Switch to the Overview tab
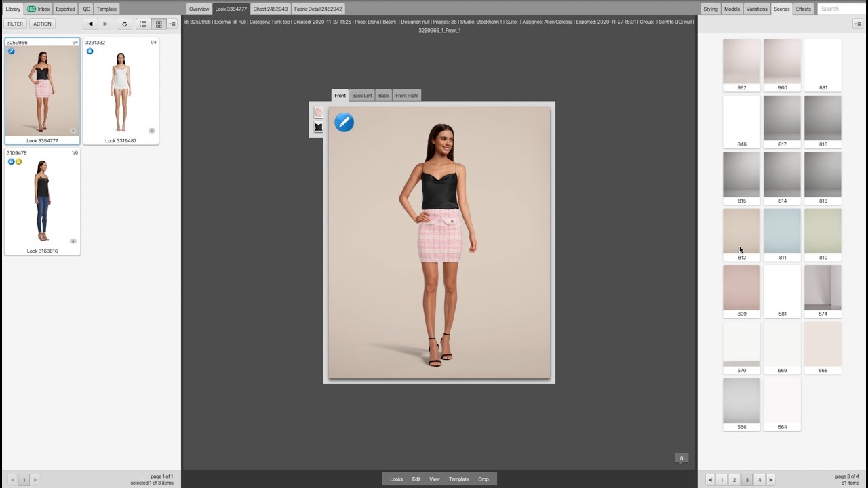Viewport: 868px width, 488px height. (x=199, y=9)
